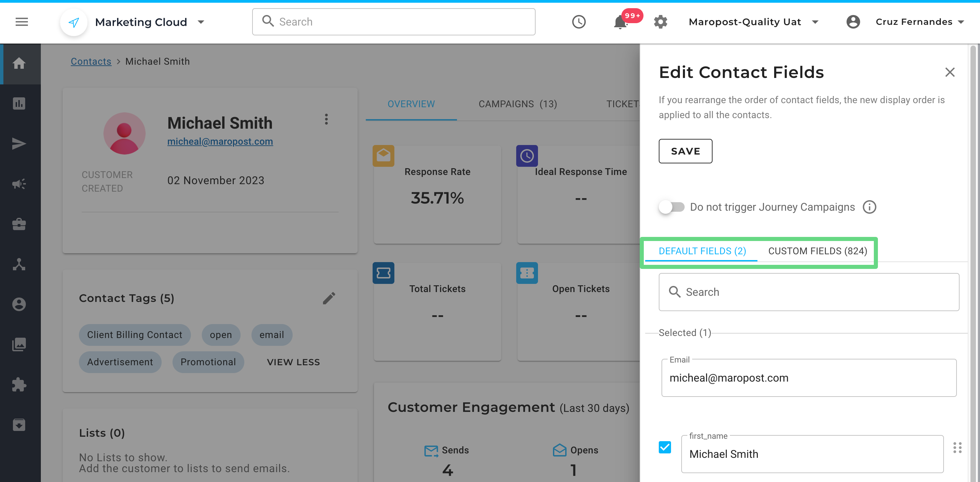Image resolution: width=980 pixels, height=482 pixels.
Task: Select the CUSTOM FIELDS (824) tab
Action: click(818, 251)
